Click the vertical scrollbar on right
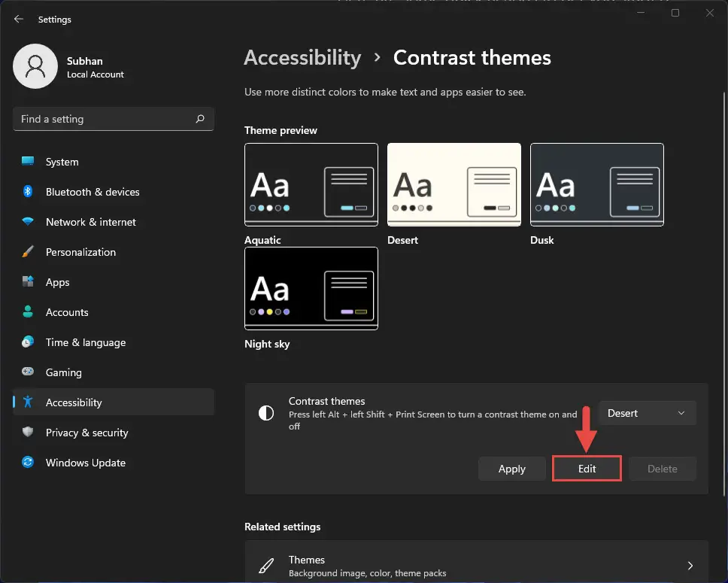 click(724, 293)
